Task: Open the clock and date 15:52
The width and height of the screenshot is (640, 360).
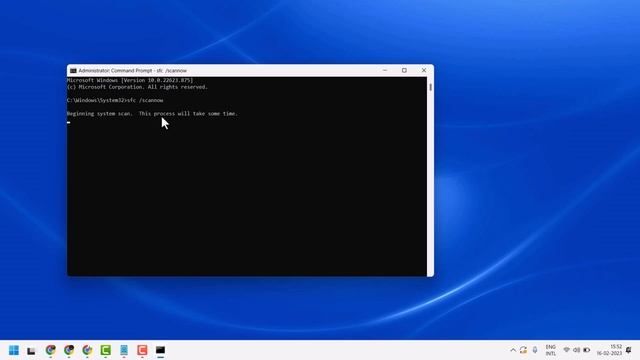Action: (x=609, y=350)
